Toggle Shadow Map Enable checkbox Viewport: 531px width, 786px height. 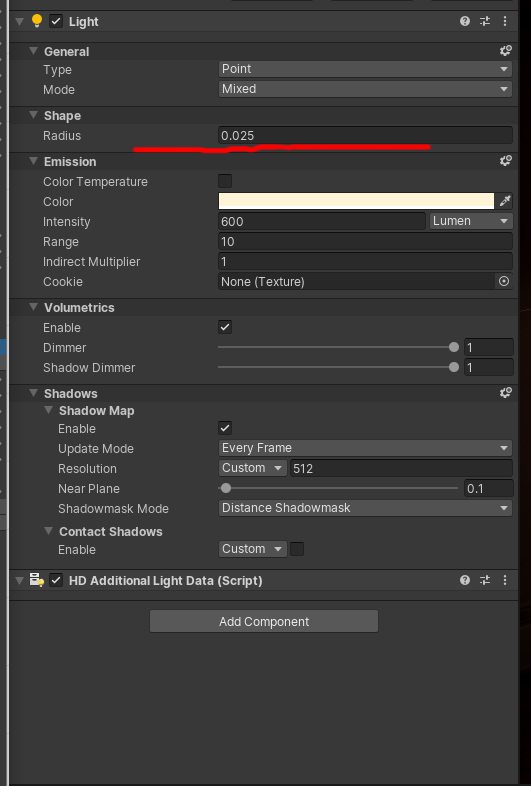pyautogui.click(x=225, y=428)
